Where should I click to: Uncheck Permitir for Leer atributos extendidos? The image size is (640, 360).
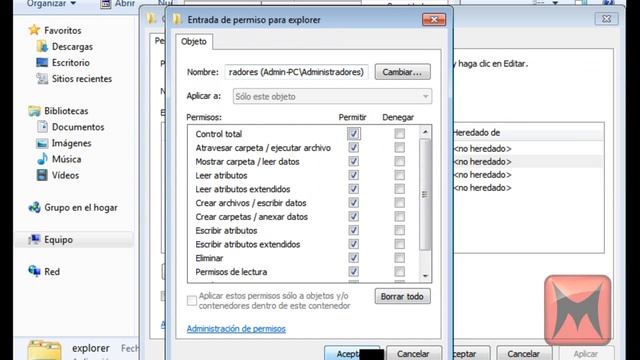(x=353, y=189)
